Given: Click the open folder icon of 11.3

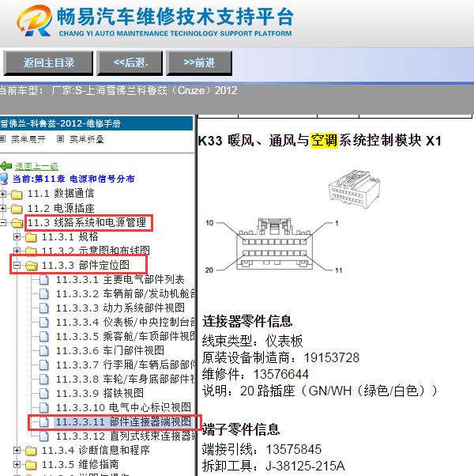Looking at the screenshot, I should tap(17, 223).
